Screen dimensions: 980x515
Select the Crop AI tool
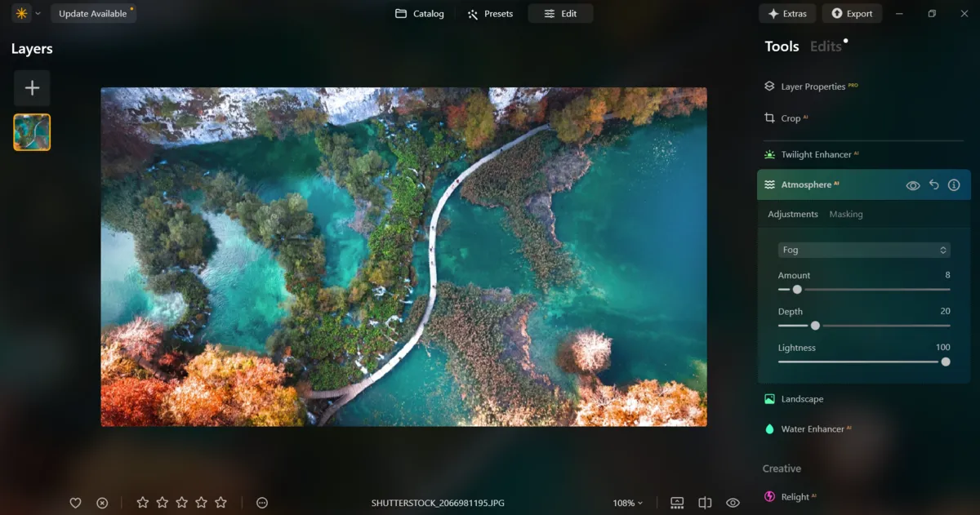[x=788, y=118]
